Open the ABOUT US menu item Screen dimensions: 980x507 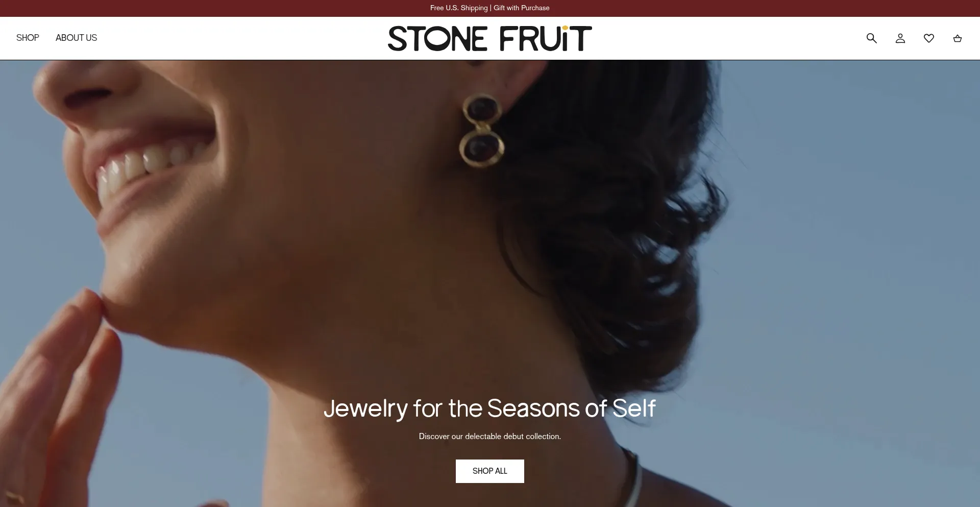pos(76,38)
